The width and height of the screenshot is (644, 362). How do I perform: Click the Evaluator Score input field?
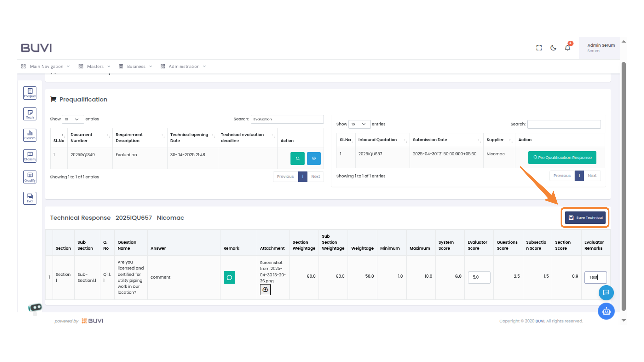pos(479,277)
